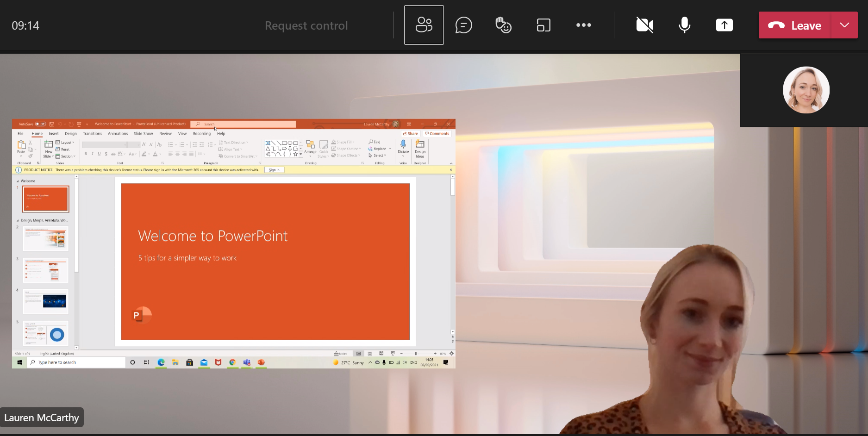This screenshot has width=868, height=436.
Task: Open Teams reactions and raise hand
Action: tap(503, 25)
